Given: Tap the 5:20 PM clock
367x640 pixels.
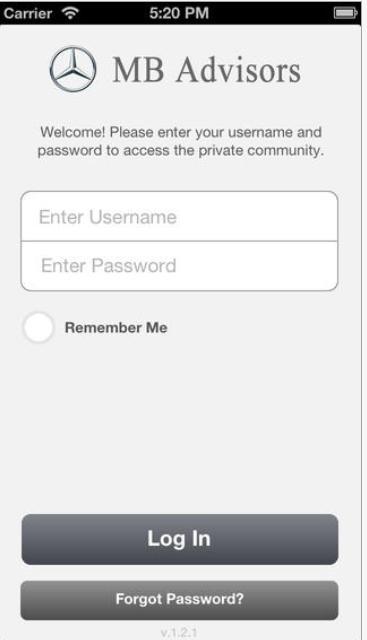Looking at the screenshot, I should click(x=179, y=13).
